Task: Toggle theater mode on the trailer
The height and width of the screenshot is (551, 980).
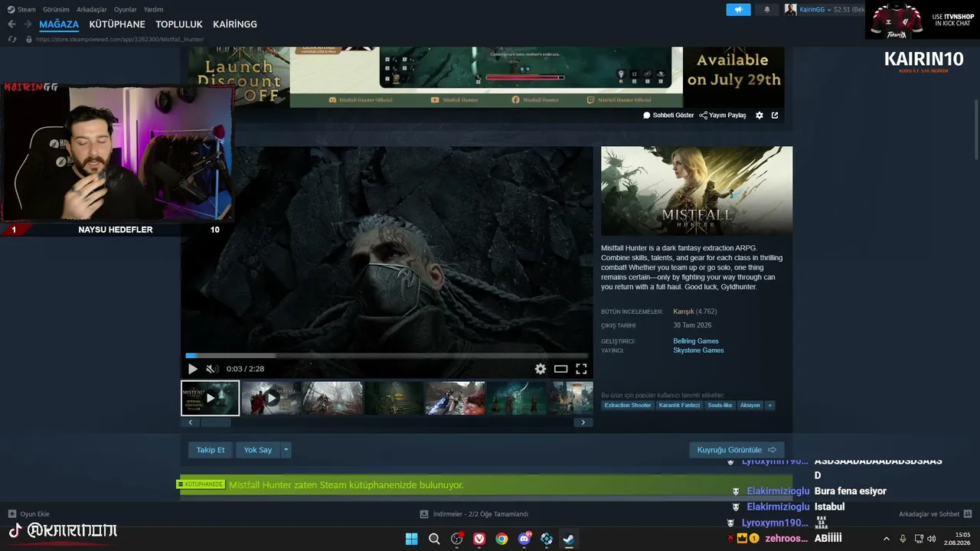Action: (x=561, y=369)
